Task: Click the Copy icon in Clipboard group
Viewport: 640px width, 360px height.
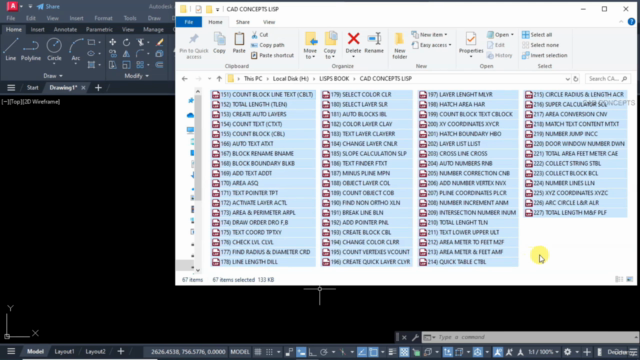Action: [x=220, y=42]
